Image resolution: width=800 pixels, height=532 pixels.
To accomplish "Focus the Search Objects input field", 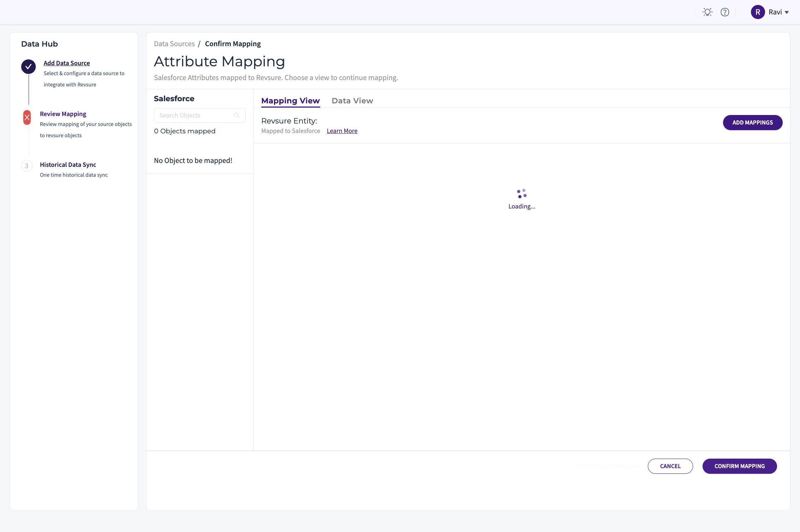I will click(x=194, y=115).
